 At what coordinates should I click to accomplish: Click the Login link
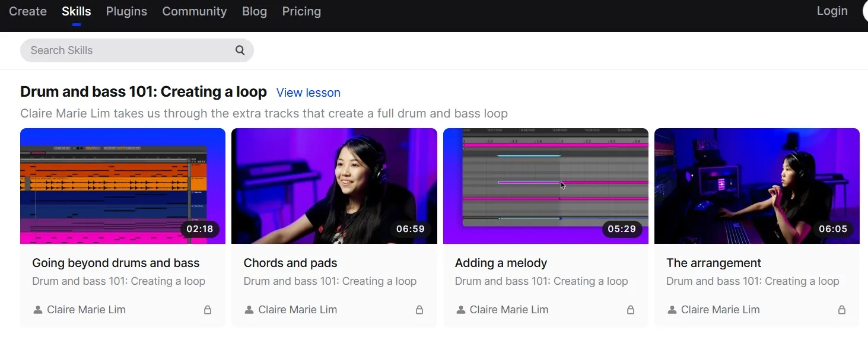(x=832, y=11)
